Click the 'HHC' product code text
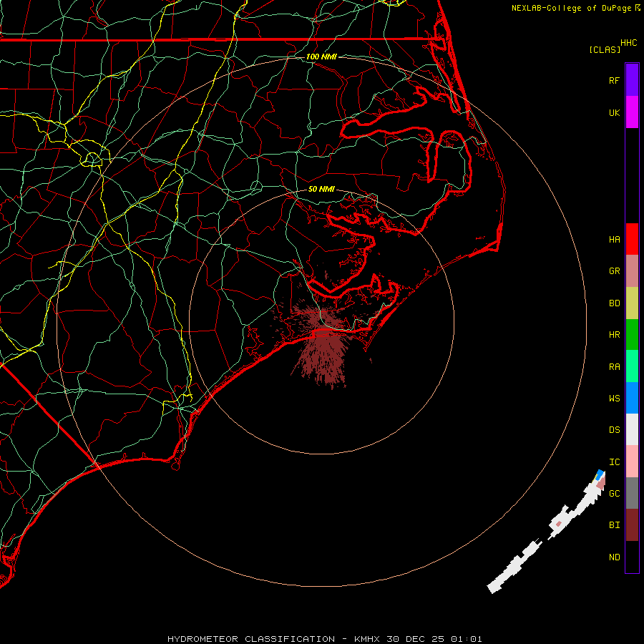 tap(628, 43)
